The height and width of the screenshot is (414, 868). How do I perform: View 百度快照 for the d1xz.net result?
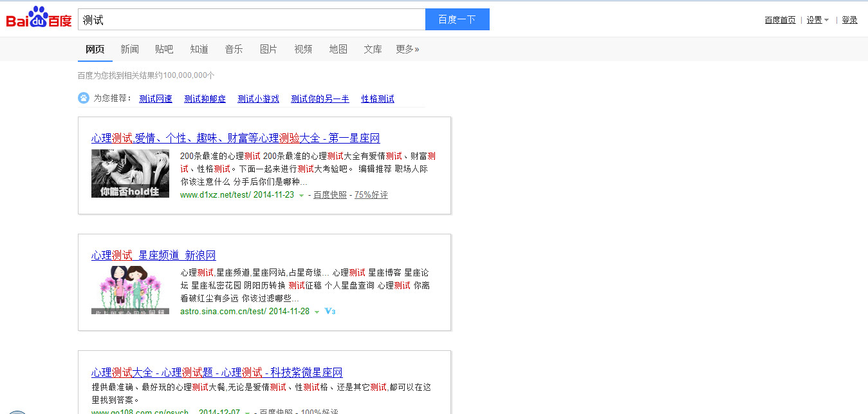[x=329, y=195]
